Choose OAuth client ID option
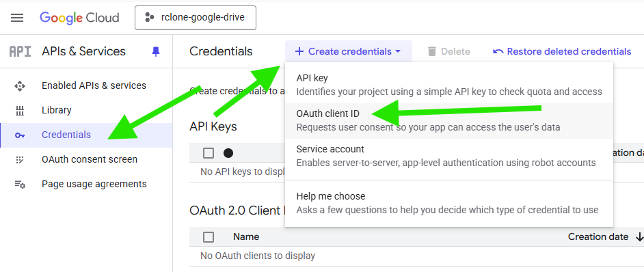The height and width of the screenshot is (272, 644). pyautogui.click(x=449, y=120)
